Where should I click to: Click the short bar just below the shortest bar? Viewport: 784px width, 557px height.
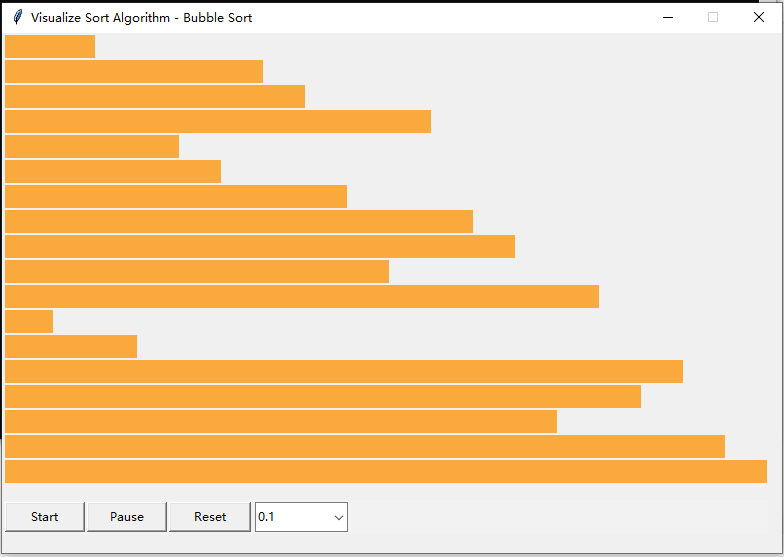click(70, 347)
